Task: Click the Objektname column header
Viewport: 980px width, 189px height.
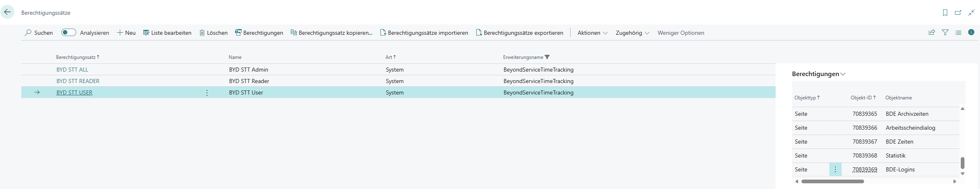Action: pyautogui.click(x=899, y=98)
